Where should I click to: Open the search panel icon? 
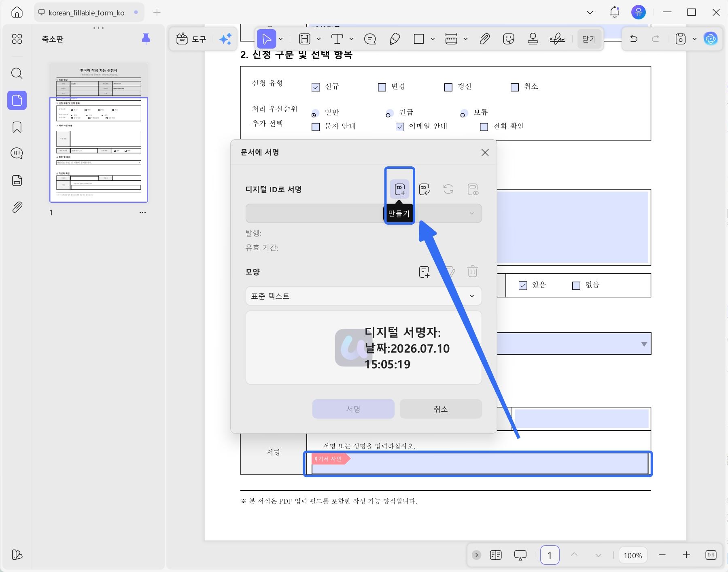(x=17, y=73)
